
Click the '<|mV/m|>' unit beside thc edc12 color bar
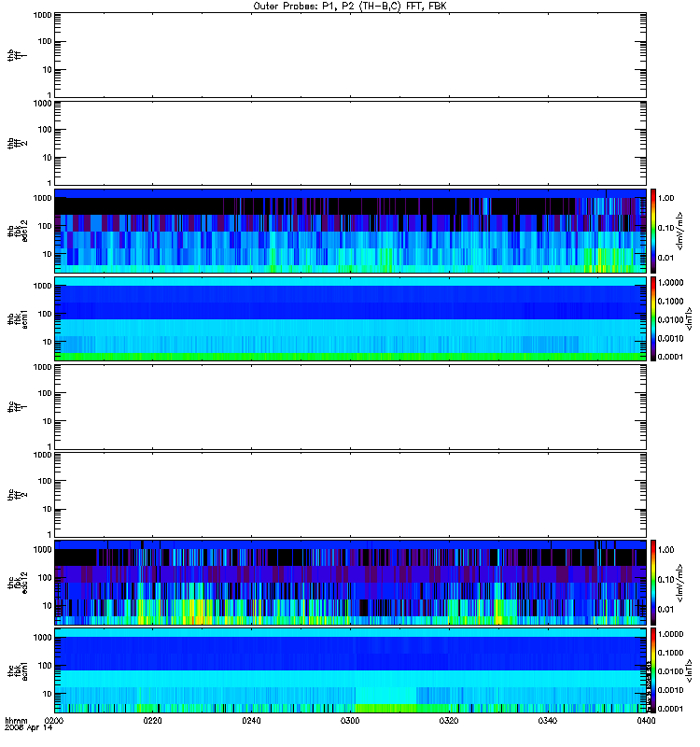point(680,583)
